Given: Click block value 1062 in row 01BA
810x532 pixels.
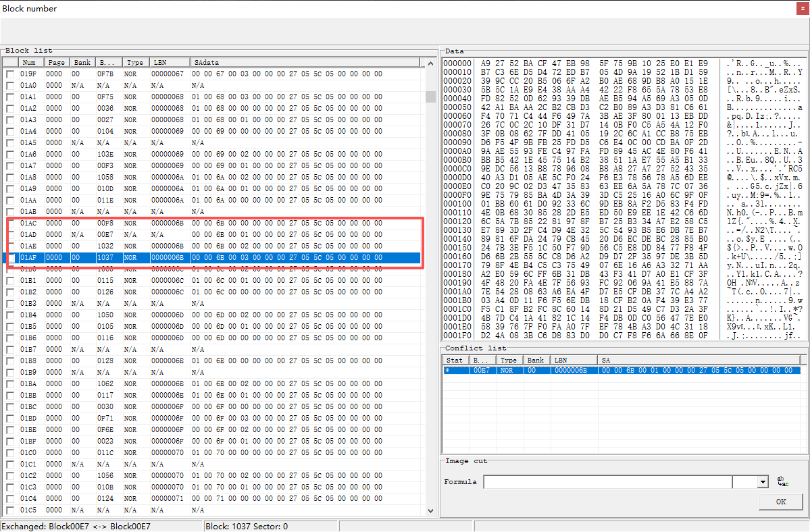Looking at the screenshot, I should pyautogui.click(x=105, y=384).
